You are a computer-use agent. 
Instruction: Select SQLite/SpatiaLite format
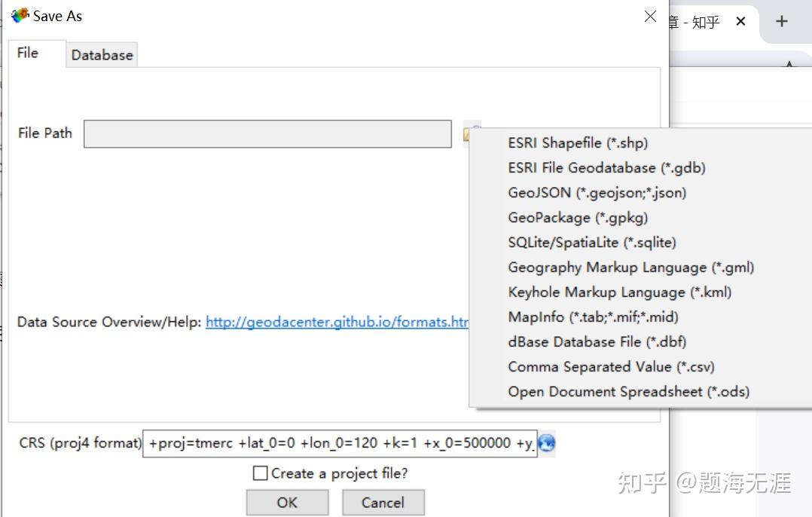(x=591, y=242)
